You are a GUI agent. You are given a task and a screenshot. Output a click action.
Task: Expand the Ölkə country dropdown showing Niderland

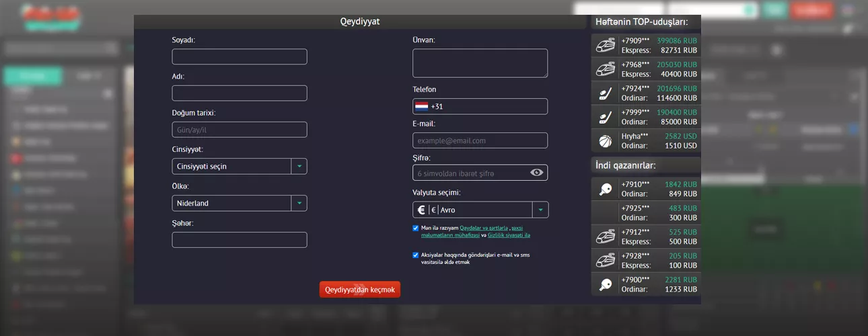(x=299, y=203)
